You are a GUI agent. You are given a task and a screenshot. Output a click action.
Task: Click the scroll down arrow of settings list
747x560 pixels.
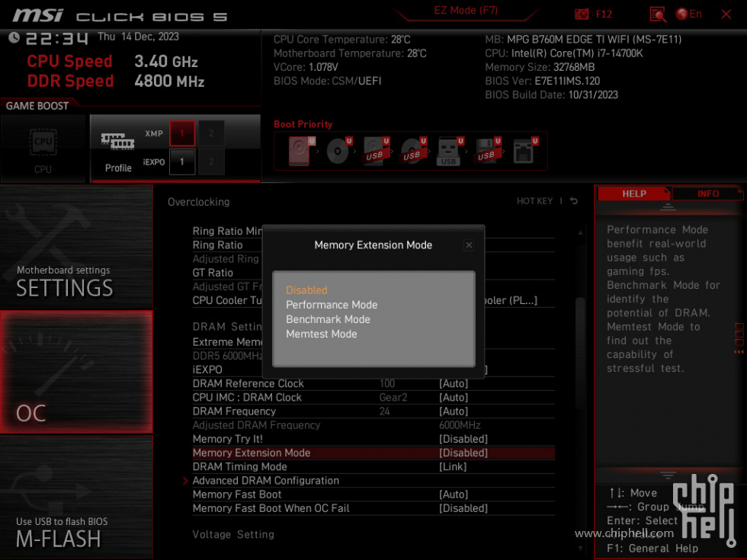pyautogui.click(x=580, y=548)
